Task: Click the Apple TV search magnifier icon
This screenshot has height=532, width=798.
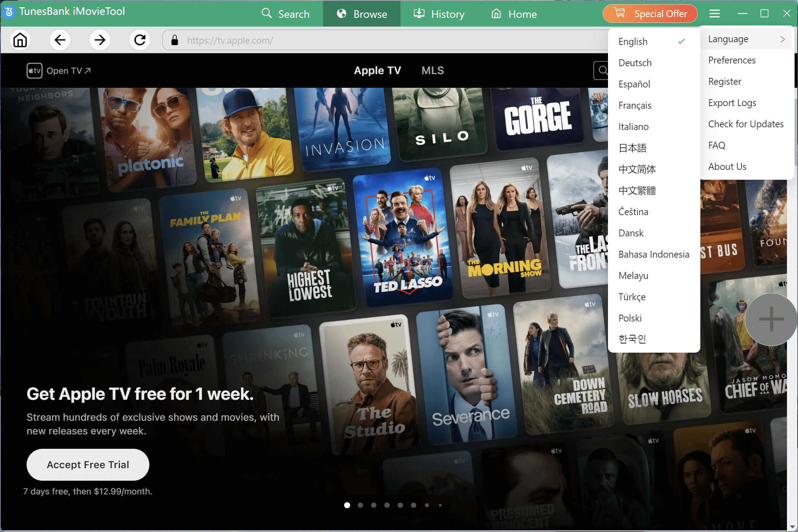Action: [x=602, y=70]
